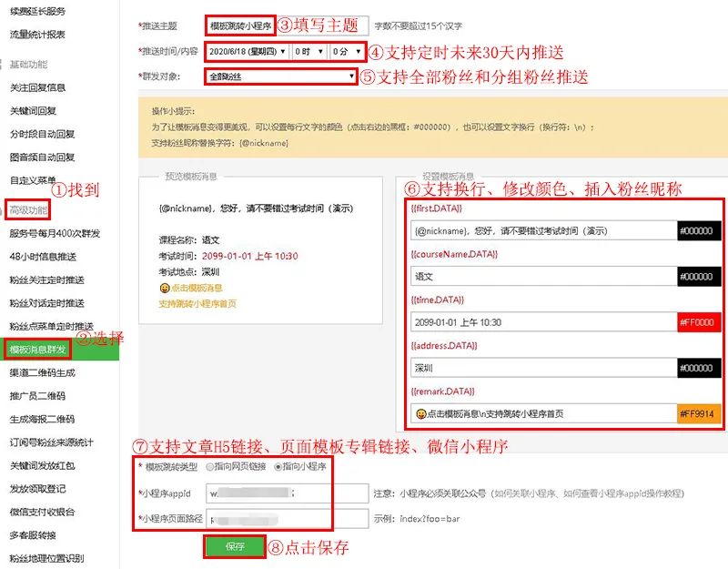This screenshot has height=569, width=728.
Task: Open 粉丝点菜单定时推送 item
Action: pyautogui.click(x=52, y=326)
